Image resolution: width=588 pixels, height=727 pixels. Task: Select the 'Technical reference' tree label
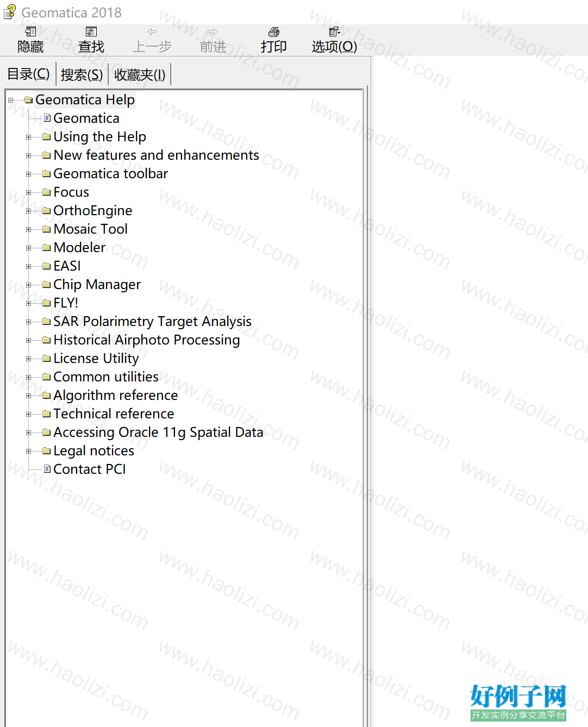(x=114, y=414)
